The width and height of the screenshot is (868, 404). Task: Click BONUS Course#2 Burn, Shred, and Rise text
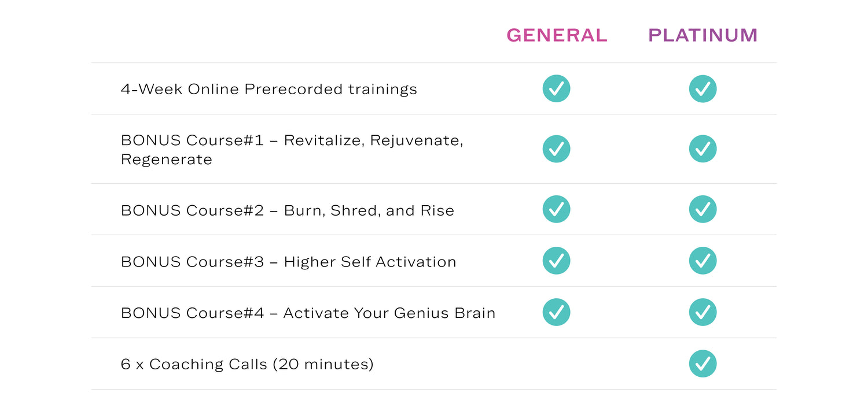pyautogui.click(x=287, y=210)
